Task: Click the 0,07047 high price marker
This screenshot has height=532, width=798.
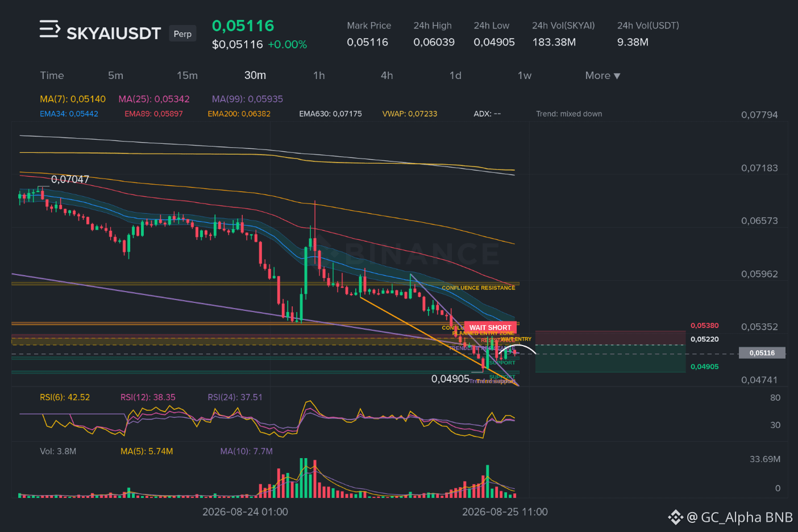Action: point(70,180)
